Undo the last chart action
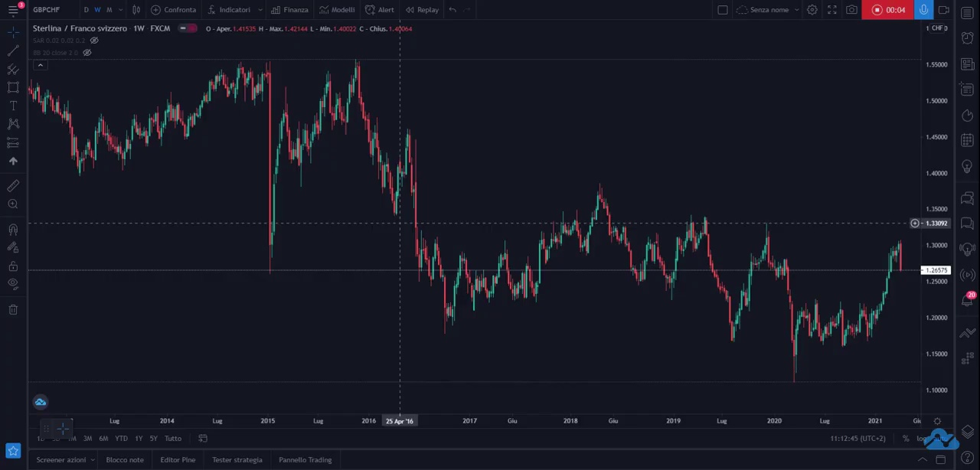The height and width of the screenshot is (470, 980). click(x=452, y=10)
